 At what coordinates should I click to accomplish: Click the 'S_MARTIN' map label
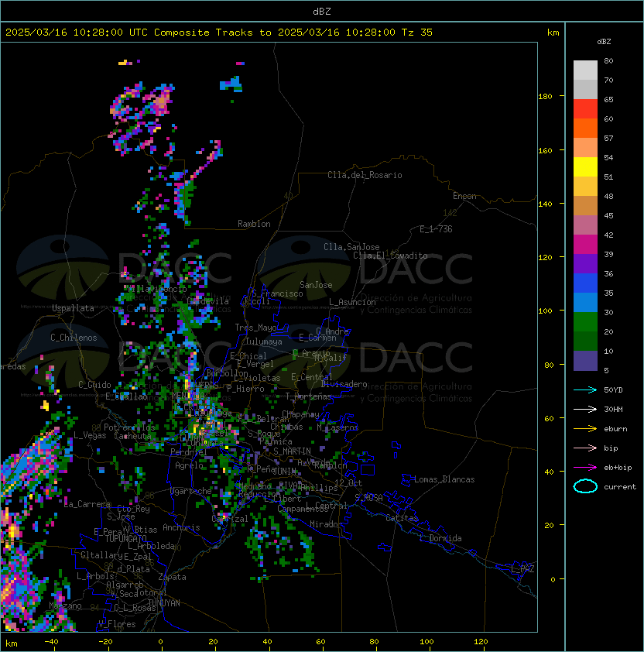click(293, 451)
